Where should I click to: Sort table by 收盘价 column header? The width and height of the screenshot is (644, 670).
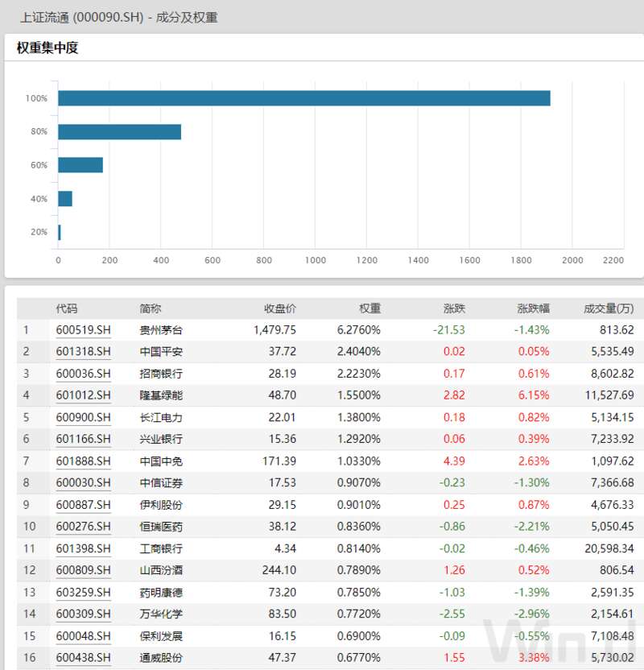click(279, 308)
